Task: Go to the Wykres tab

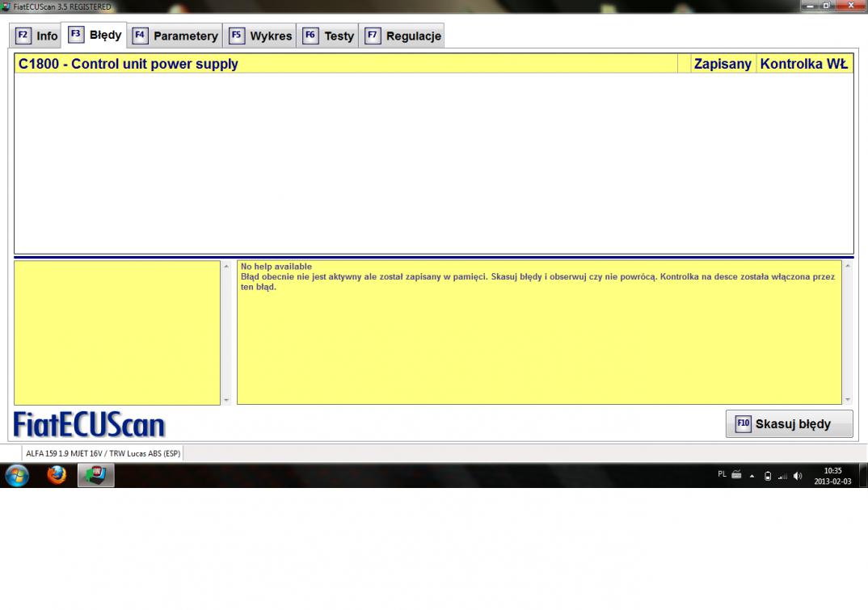Action: coord(260,36)
